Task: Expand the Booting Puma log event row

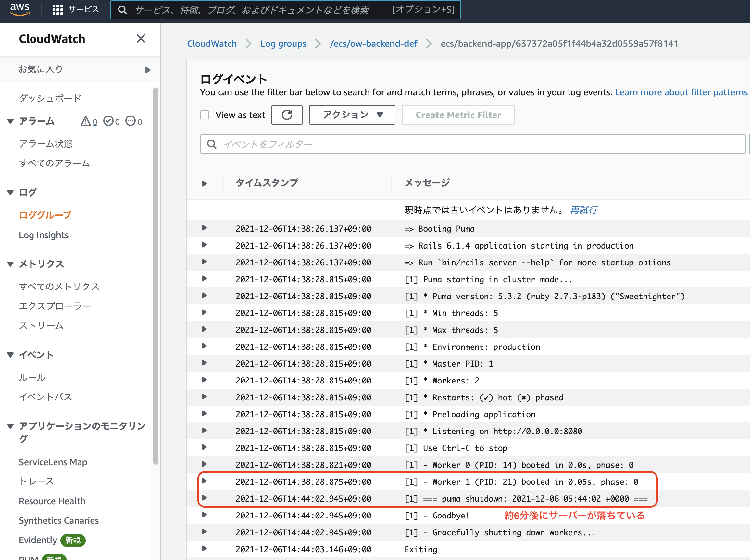Action: pos(205,228)
